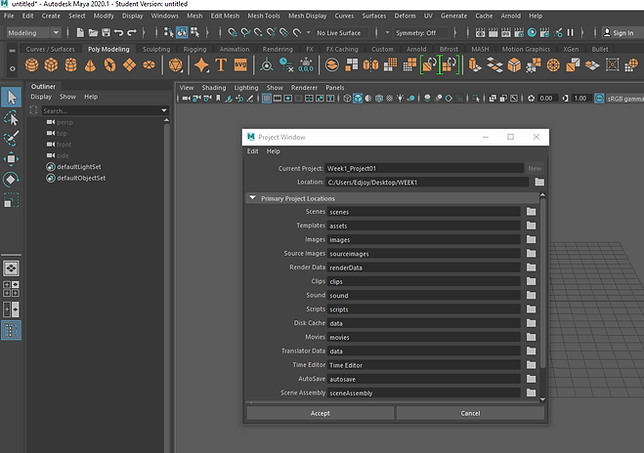Toggle the Outliner layout button

coord(11,330)
